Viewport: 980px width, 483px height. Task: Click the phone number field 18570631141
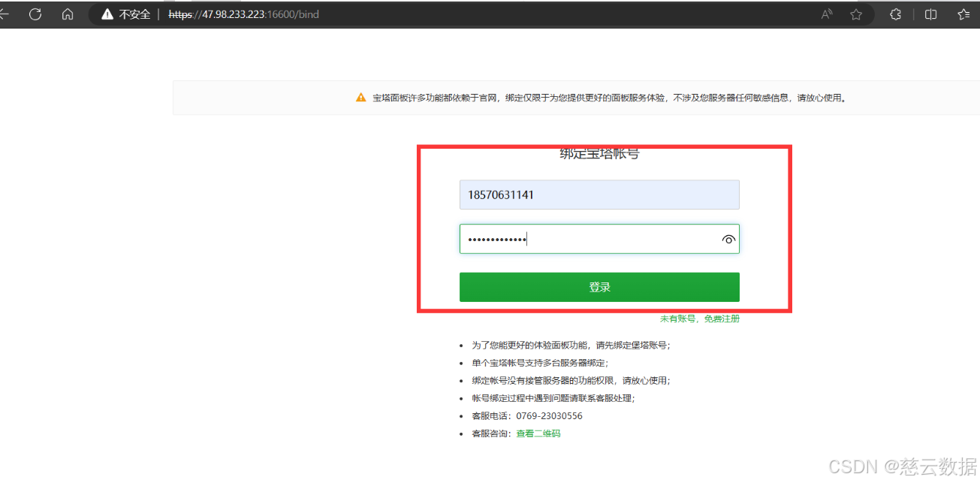tap(599, 195)
